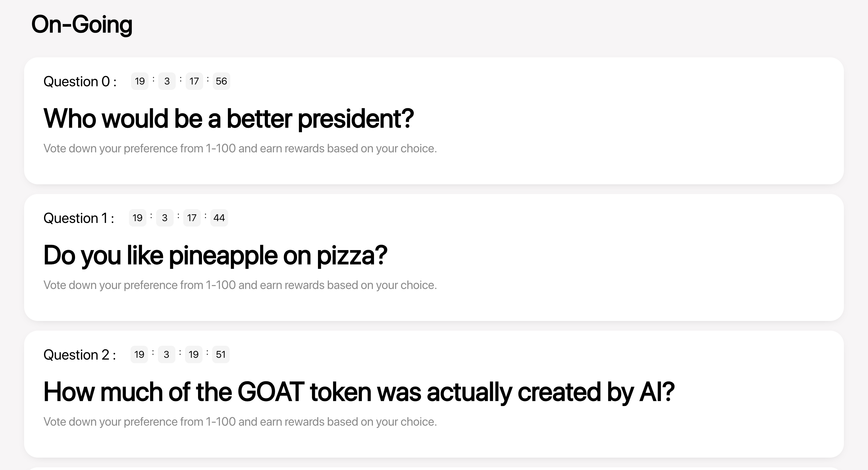Screen dimensions: 868x470
Task: Click Question 1 countdown seconds box showing 44
Action: pos(219,218)
